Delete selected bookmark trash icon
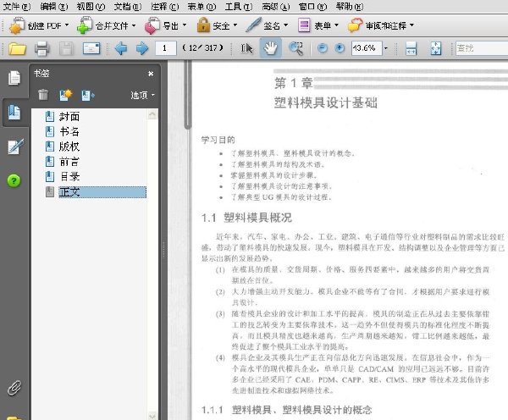Image resolution: width=508 pixels, height=420 pixels. pyautogui.click(x=43, y=95)
